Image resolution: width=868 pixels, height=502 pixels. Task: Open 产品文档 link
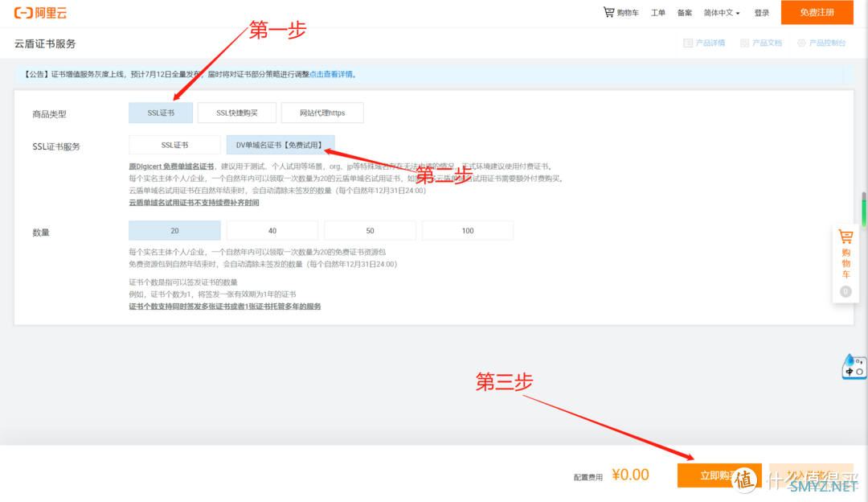click(x=767, y=43)
